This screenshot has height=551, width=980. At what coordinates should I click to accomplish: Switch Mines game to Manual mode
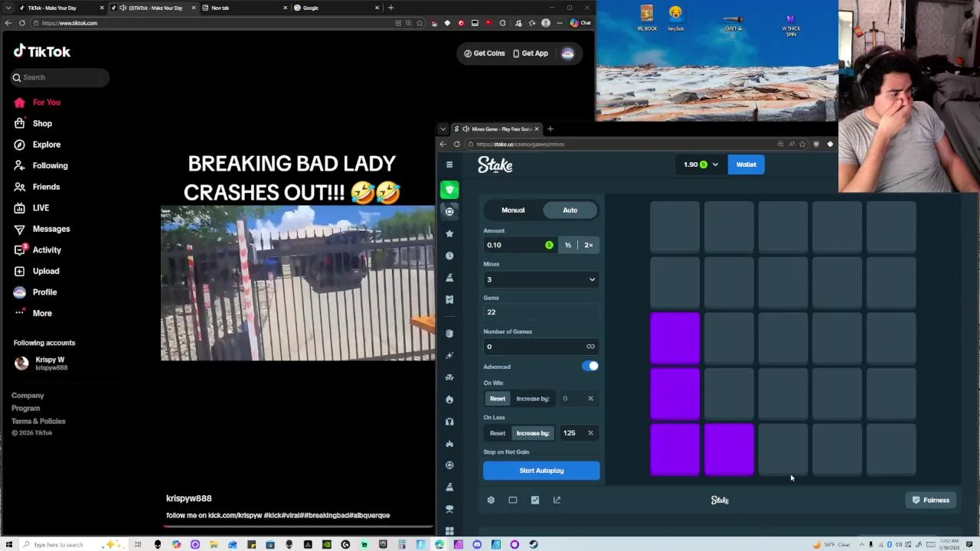point(513,210)
